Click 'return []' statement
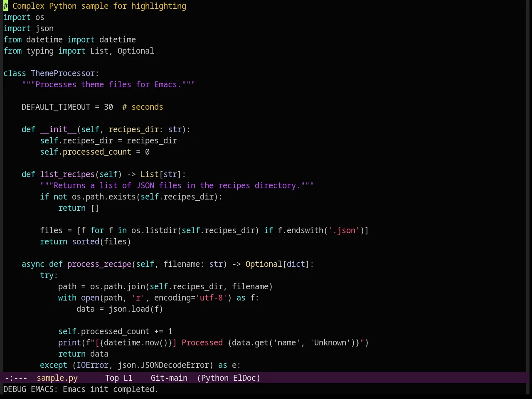This screenshot has height=399, width=532. pos(79,208)
